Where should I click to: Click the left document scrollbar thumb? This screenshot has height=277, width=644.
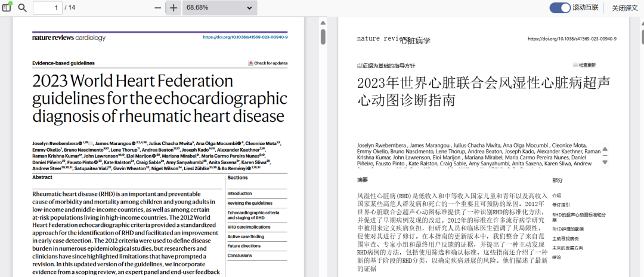tap(323, 36)
